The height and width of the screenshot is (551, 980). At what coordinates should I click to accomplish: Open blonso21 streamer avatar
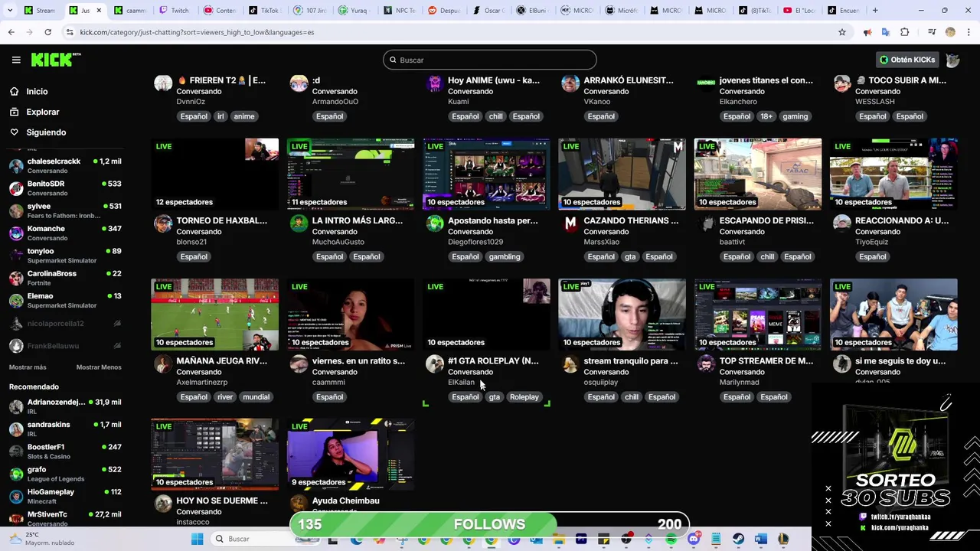[163, 223]
